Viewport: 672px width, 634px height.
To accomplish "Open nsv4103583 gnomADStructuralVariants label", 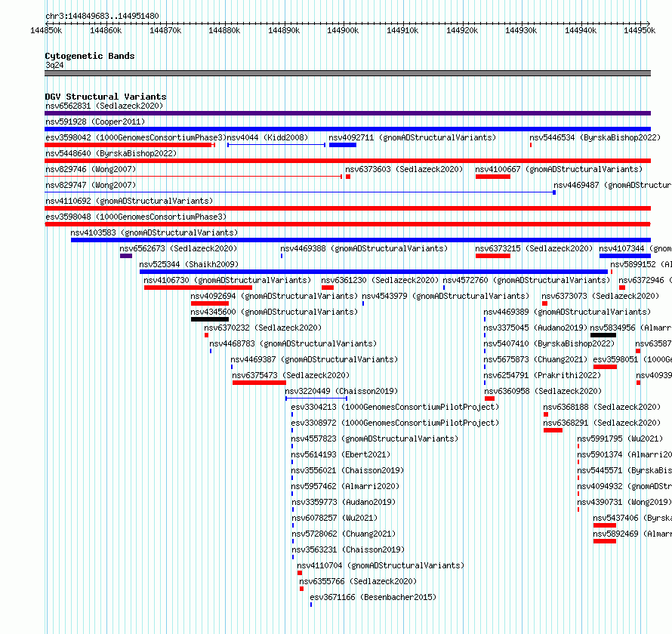I will (154, 232).
